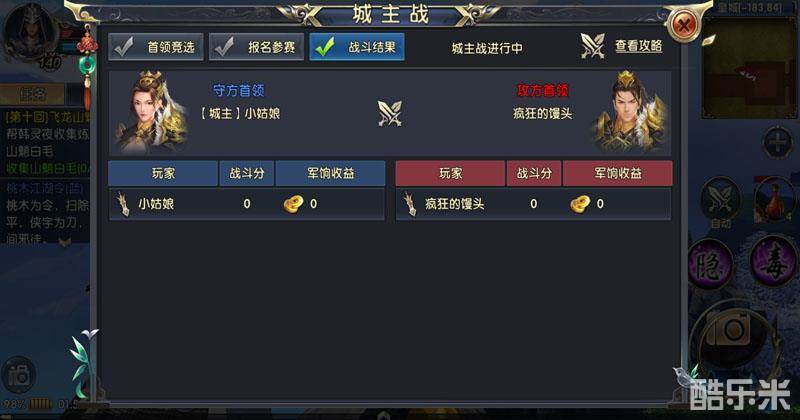Screen dimensions: 800x420
Task: Tap the defender leader portrait 小姑娘
Action: 152,112
